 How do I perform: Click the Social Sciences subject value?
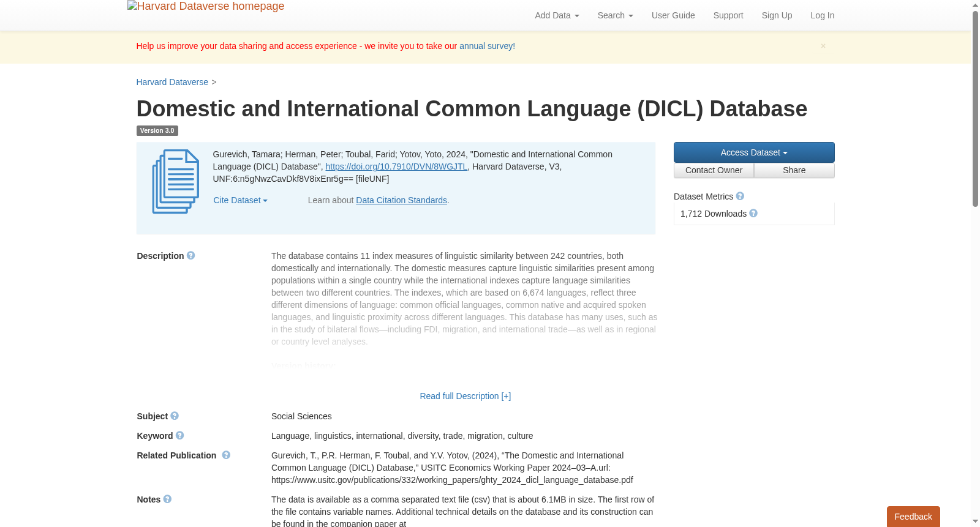301,416
